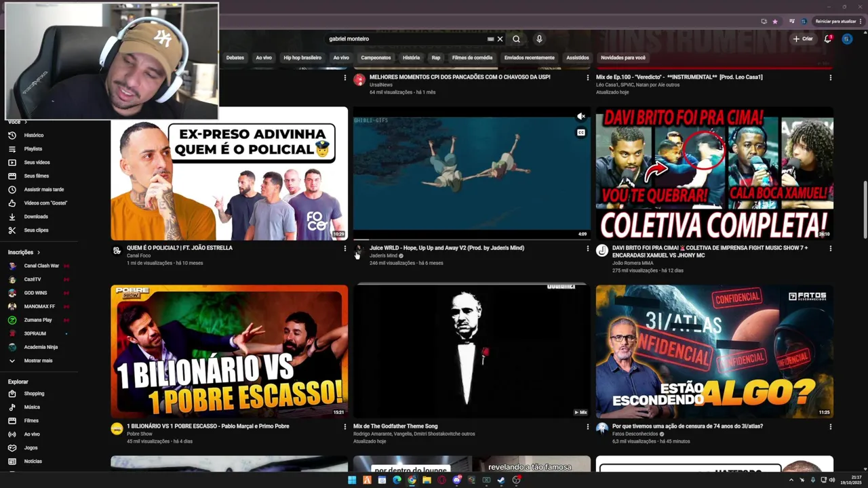The width and height of the screenshot is (868, 488).
Task: Open the EX-PRESO ADIVINHA thumbnail
Action: coord(229,174)
